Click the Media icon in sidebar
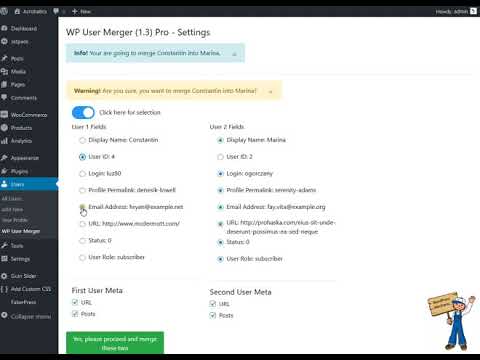This screenshot has height=360, width=480. tap(4, 71)
